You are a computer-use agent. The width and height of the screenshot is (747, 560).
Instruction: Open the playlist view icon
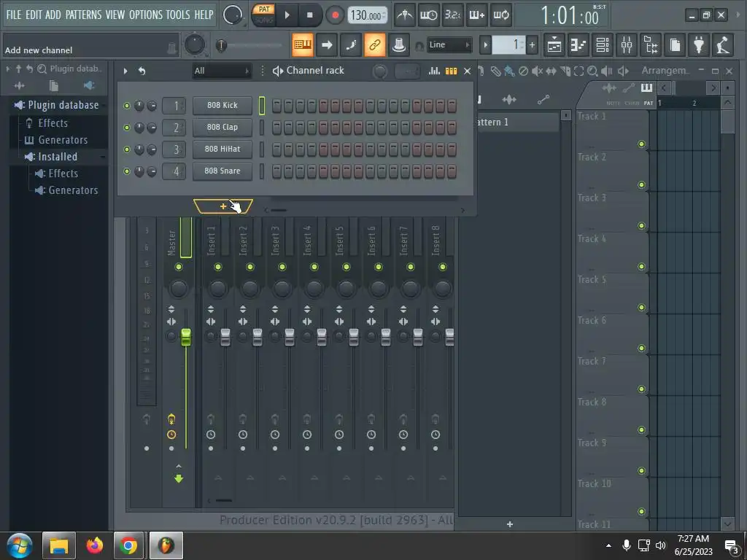coord(554,45)
